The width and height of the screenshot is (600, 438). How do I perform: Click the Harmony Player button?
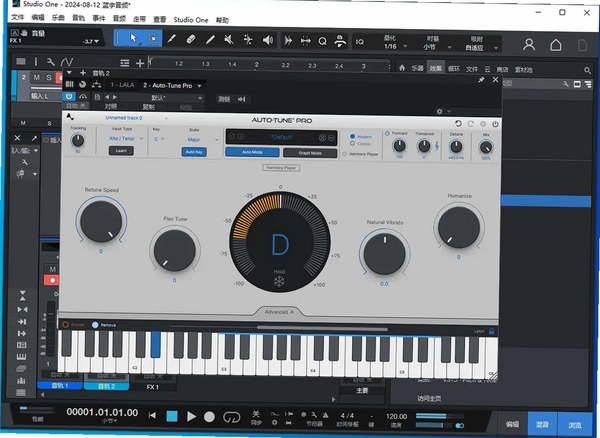pyautogui.click(x=281, y=168)
